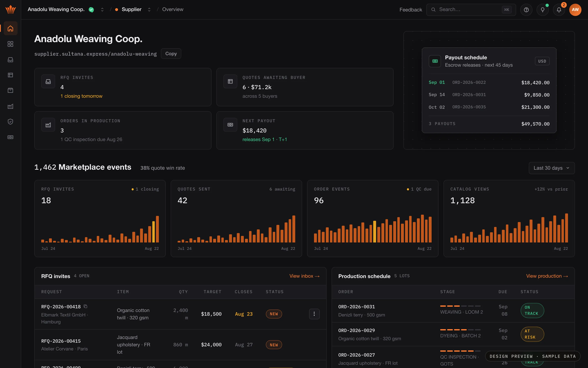Open the help question mark icon

[526, 10]
